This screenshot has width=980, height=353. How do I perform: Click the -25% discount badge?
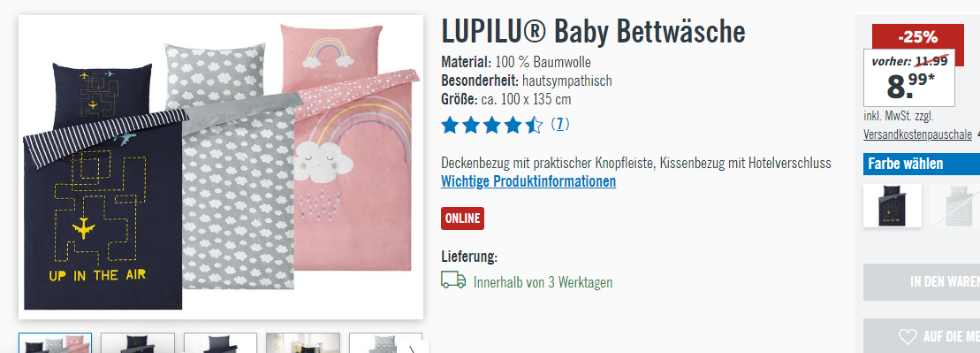tap(917, 37)
